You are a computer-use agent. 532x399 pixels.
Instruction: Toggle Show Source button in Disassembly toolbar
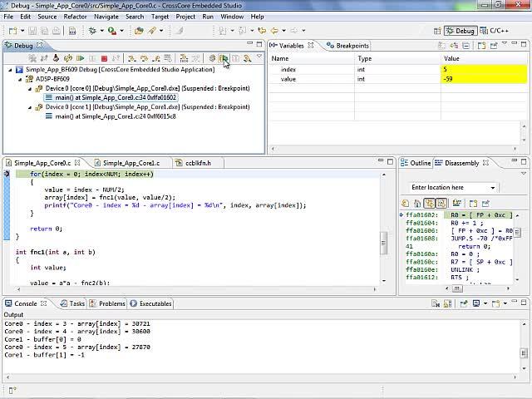(x=441, y=204)
